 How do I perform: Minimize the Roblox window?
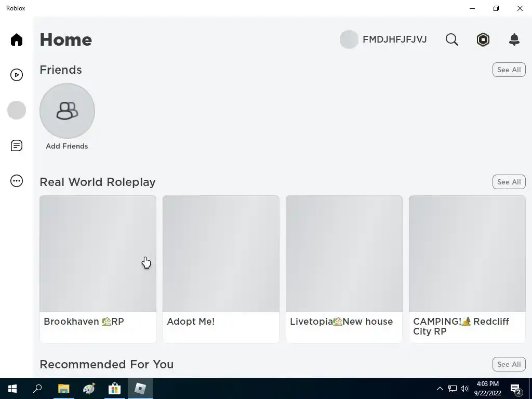[472, 8]
